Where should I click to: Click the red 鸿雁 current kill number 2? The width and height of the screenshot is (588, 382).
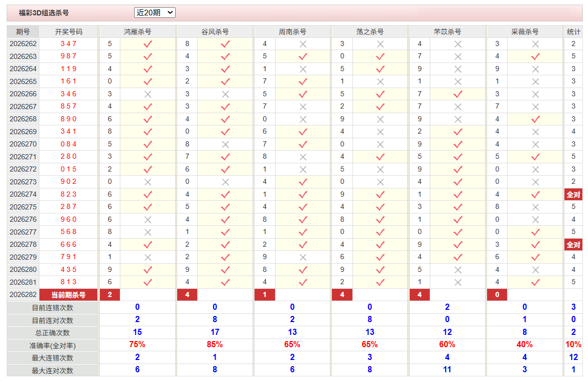click(x=110, y=294)
